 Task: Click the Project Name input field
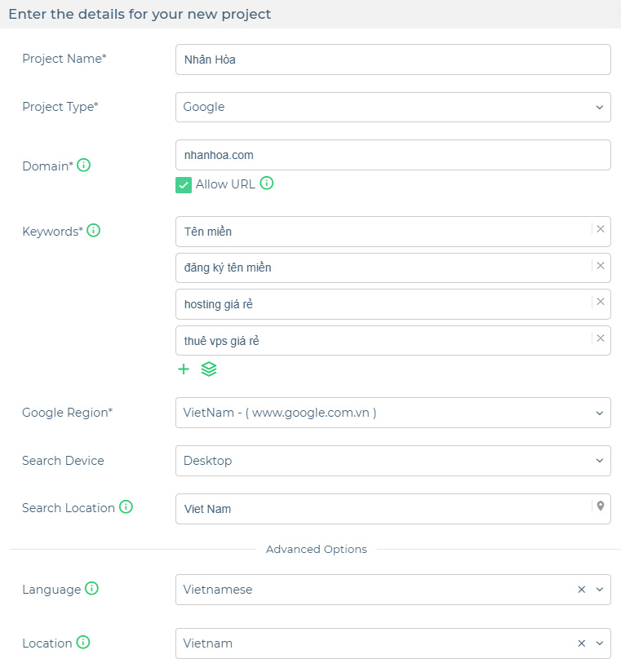point(393,60)
